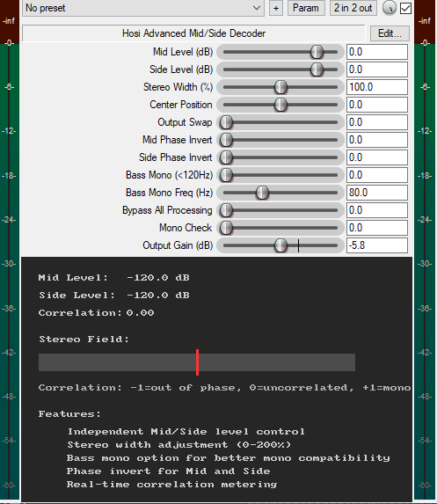Click the Side Level value field

coord(377,69)
